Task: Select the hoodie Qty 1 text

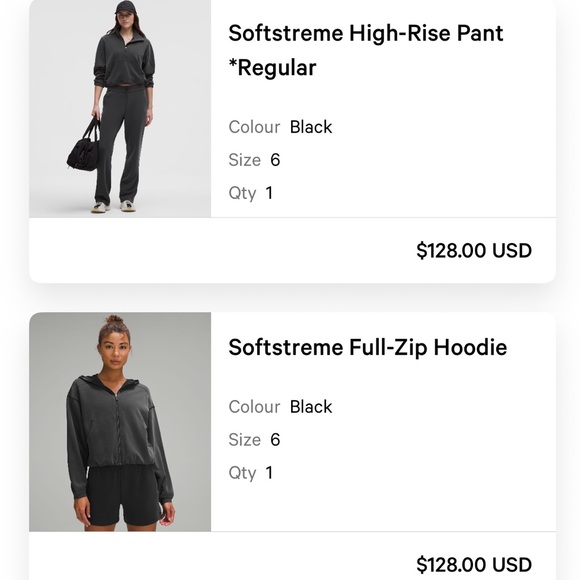Action: tap(251, 472)
